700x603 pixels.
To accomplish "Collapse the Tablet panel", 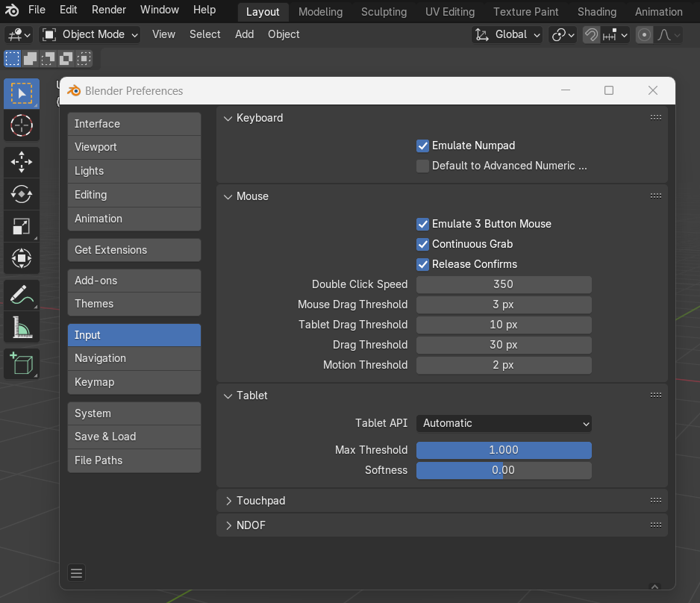I will click(x=228, y=396).
